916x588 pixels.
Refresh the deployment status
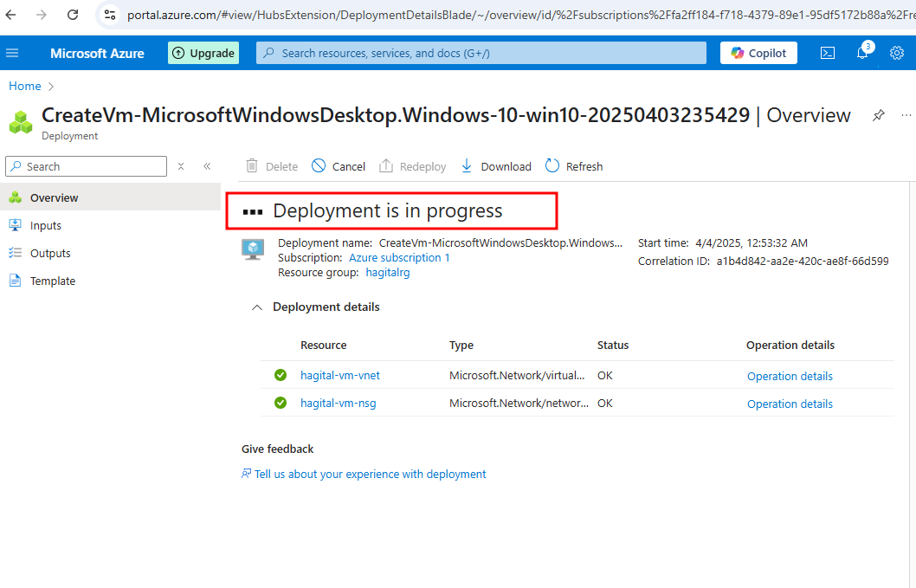click(x=574, y=166)
